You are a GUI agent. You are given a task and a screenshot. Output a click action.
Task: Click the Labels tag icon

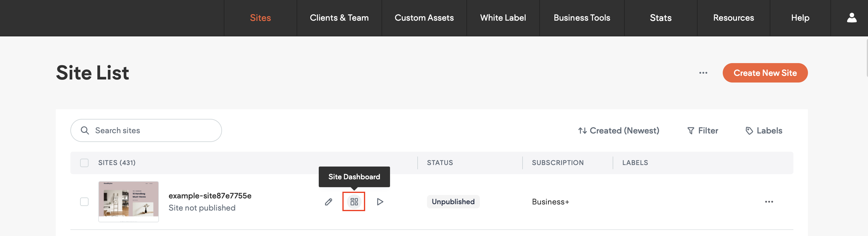coord(749,131)
